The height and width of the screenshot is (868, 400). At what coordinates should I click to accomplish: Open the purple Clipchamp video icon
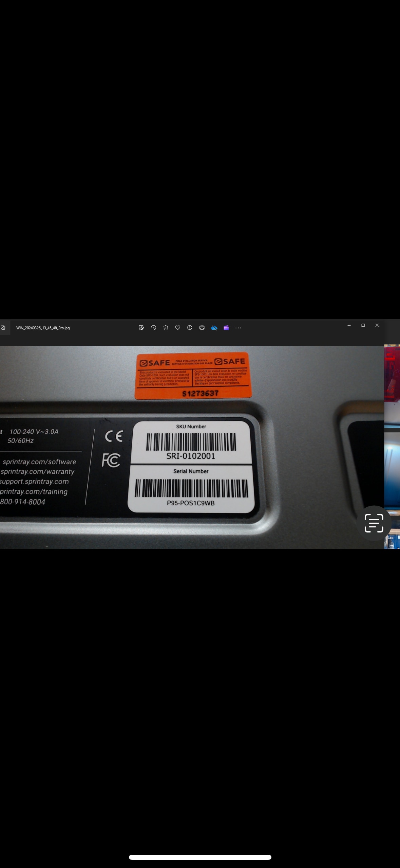[226, 328]
